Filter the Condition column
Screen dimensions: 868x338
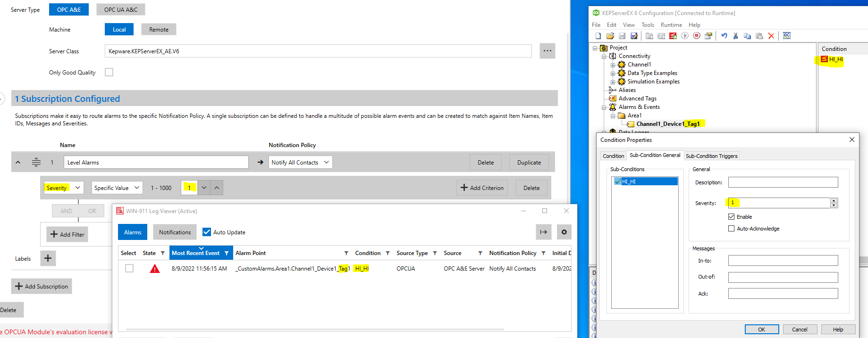pos(388,253)
